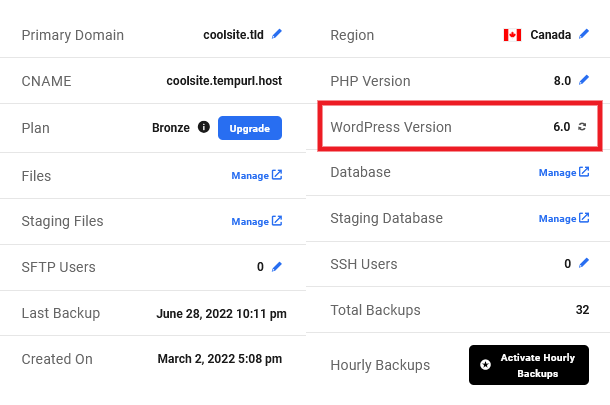The width and height of the screenshot is (610, 405).
Task: Click the Primary Domain label
Action: 73,35
